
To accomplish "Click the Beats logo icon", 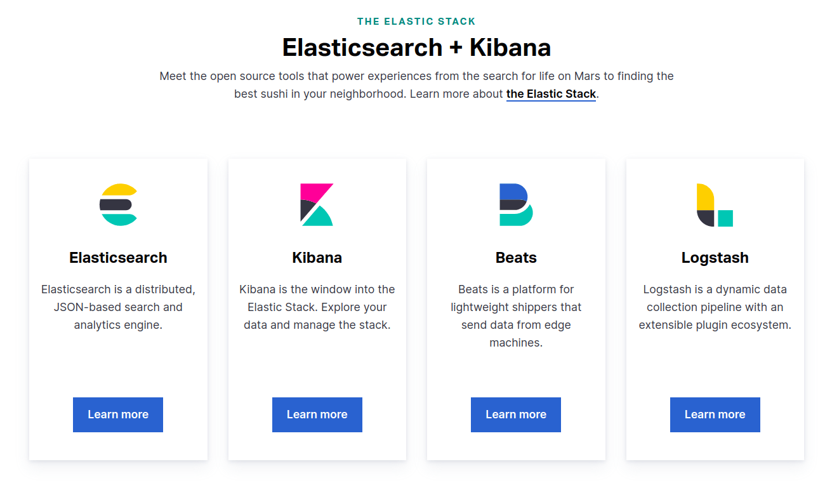I will [515, 204].
